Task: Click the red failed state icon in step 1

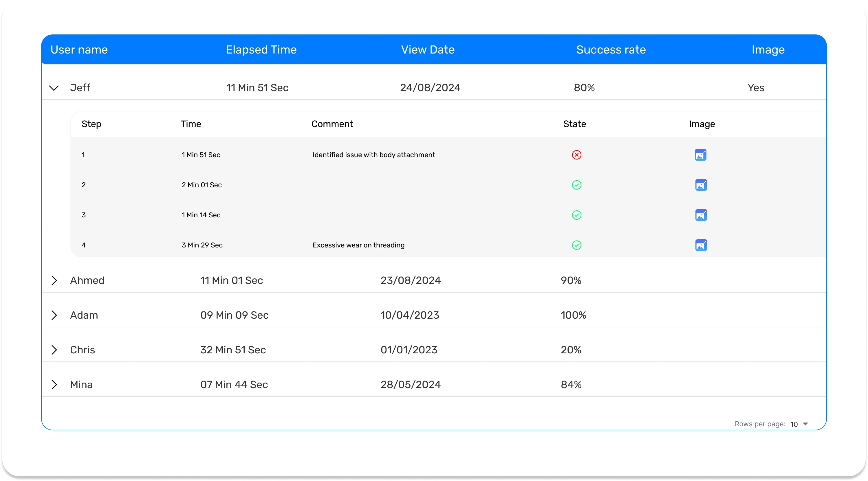Action: click(x=576, y=155)
